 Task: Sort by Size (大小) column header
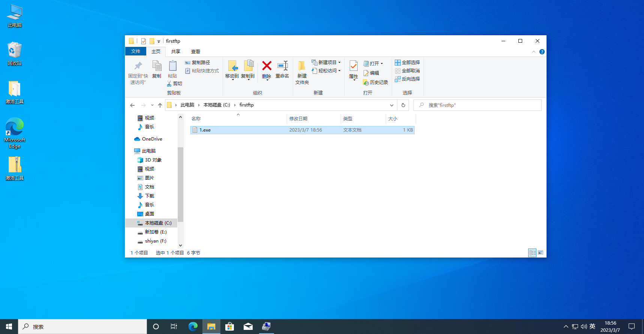[401, 119]
